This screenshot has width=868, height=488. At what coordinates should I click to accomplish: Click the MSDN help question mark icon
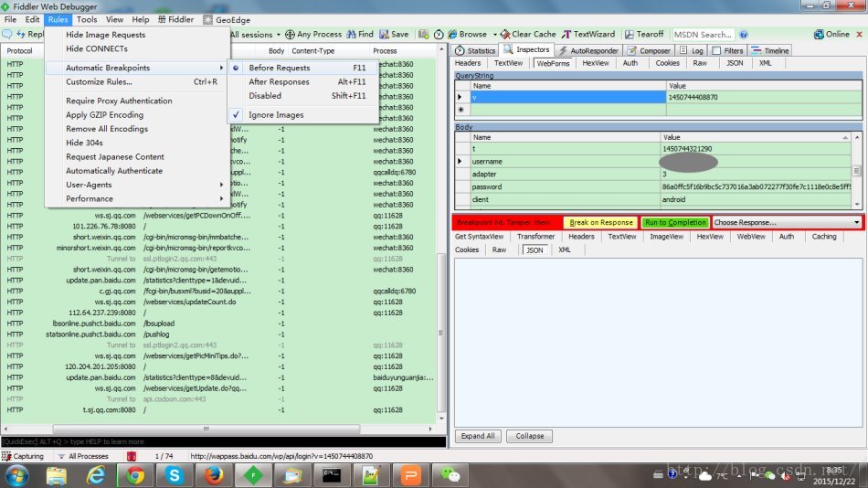(744, 35)
